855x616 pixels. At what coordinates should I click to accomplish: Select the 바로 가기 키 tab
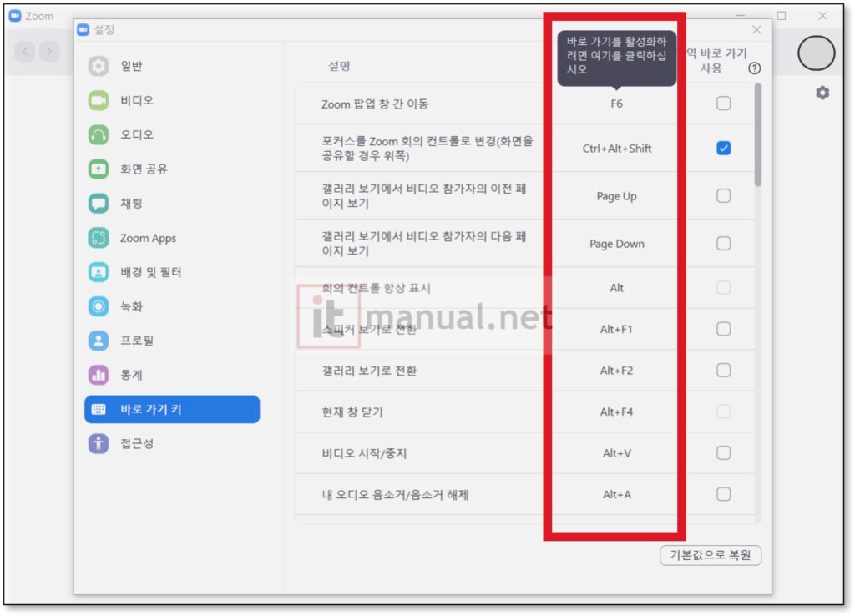(x=172, y=409)
